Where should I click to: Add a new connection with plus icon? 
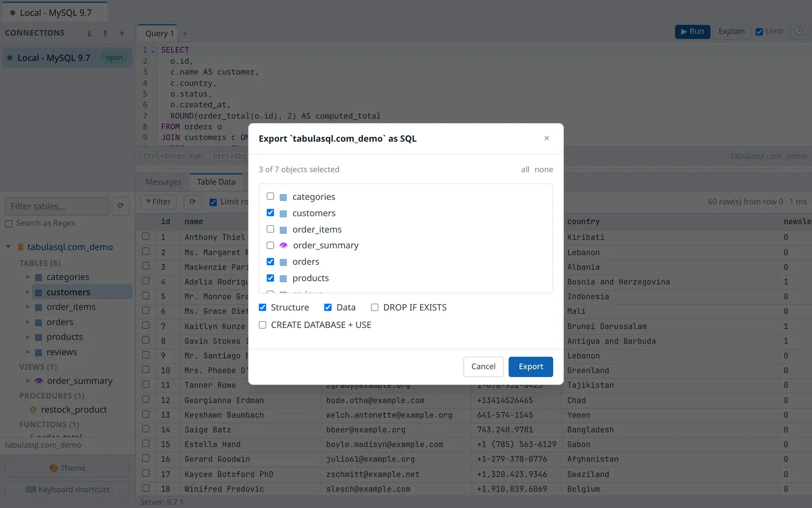122,33
